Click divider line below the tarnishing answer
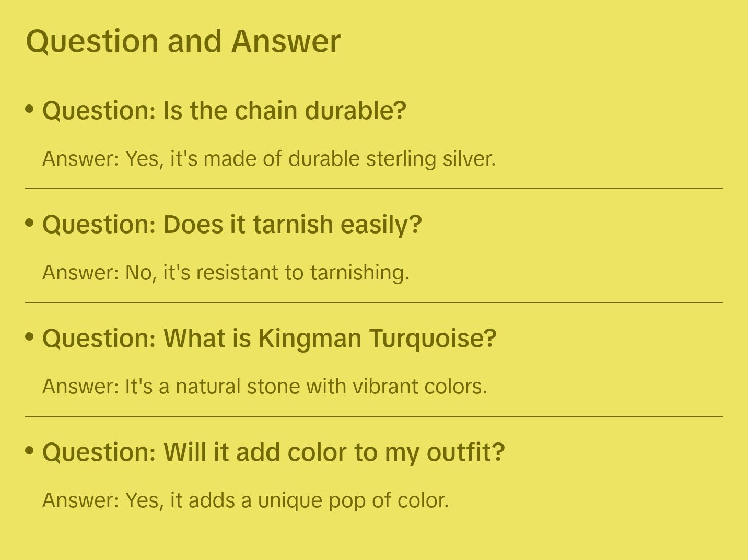Screen dimensions: 748x560 tap(374, 302)
